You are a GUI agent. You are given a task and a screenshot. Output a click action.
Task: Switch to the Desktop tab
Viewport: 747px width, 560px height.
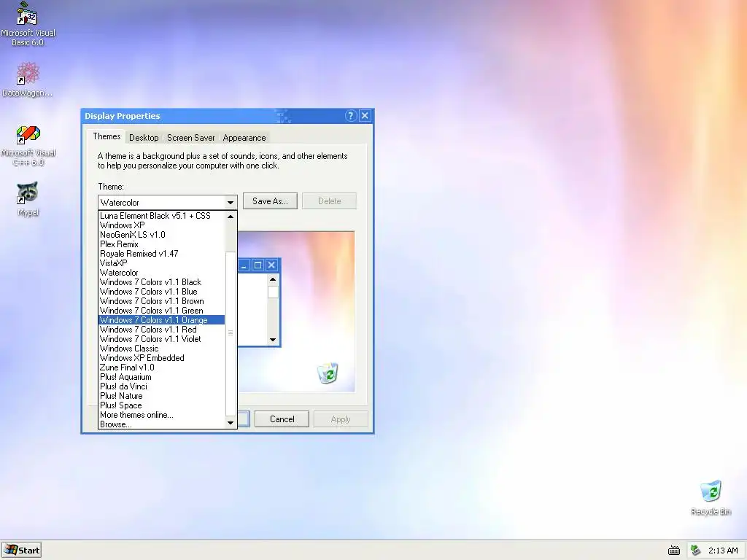click(x=144, y=138)
